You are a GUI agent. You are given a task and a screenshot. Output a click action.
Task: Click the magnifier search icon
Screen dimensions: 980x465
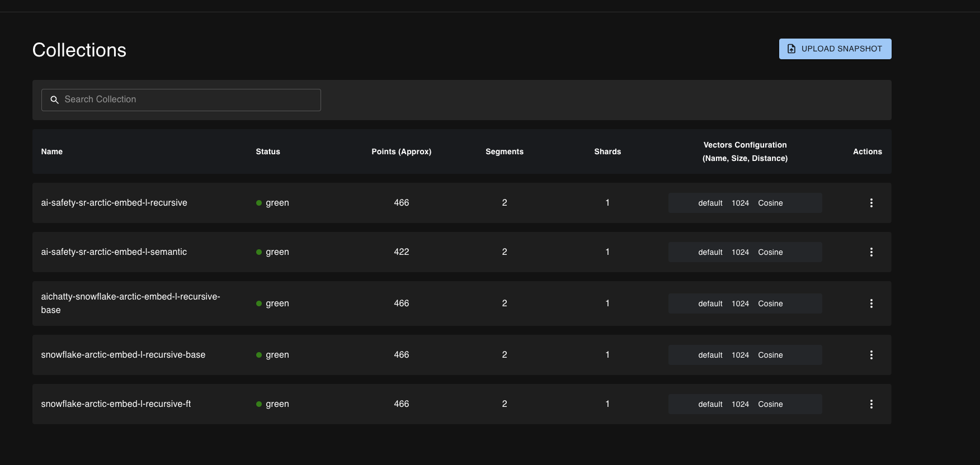(54, 99)
